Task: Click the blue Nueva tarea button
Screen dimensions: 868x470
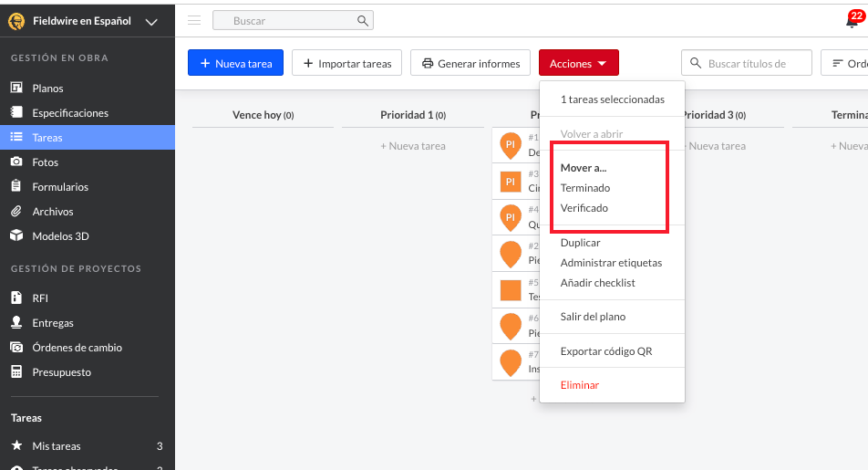Action: [x=235, y=63]
